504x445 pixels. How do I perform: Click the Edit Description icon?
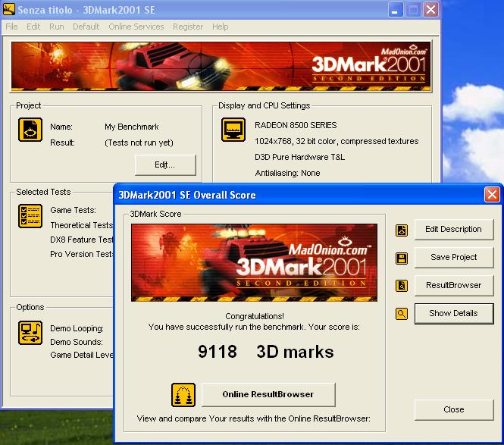[402, 230]
